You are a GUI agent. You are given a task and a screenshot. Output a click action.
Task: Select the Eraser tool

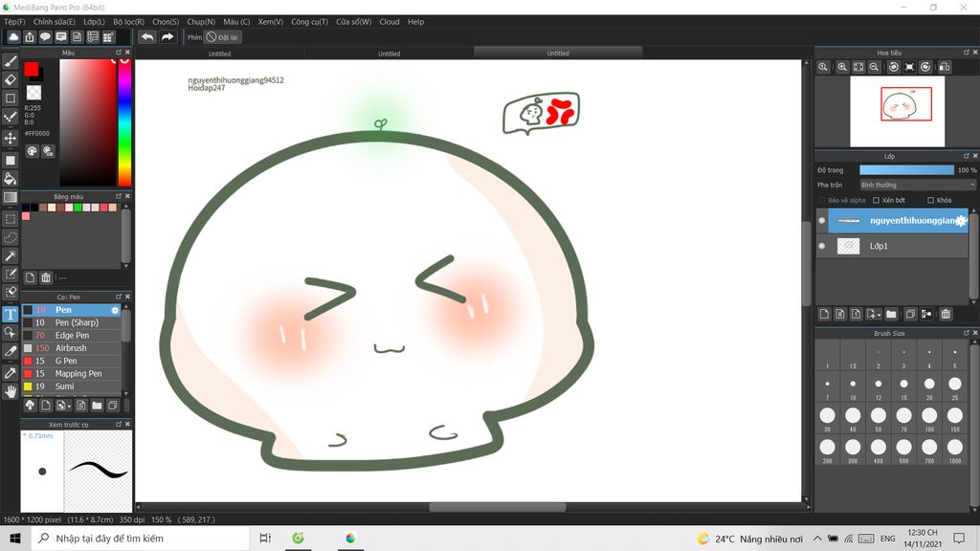(x=10, y=79)
